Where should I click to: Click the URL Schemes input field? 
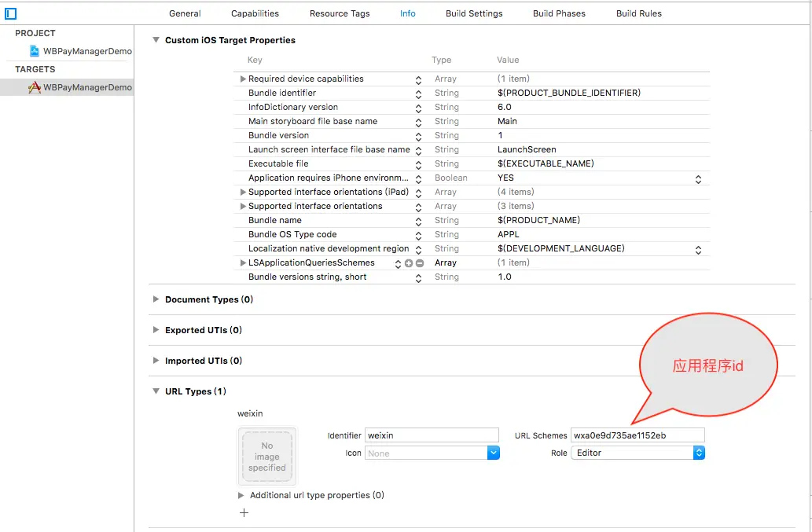click(x=637, y=435)
